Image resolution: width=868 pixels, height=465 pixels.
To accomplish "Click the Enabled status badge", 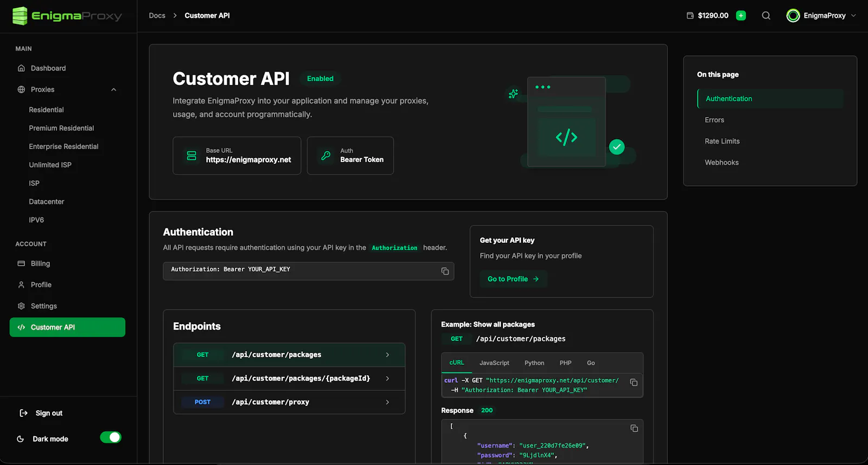I will coord(320,79).
